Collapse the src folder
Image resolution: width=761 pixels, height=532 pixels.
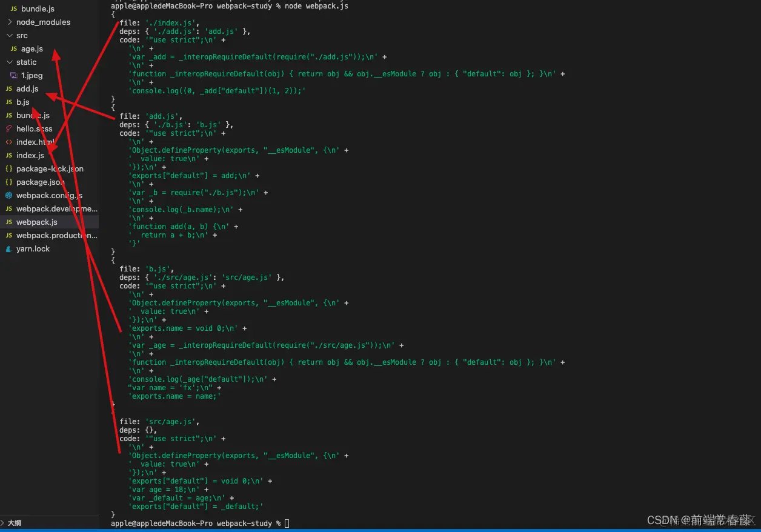pyautogui.click(x=9, y=36)
